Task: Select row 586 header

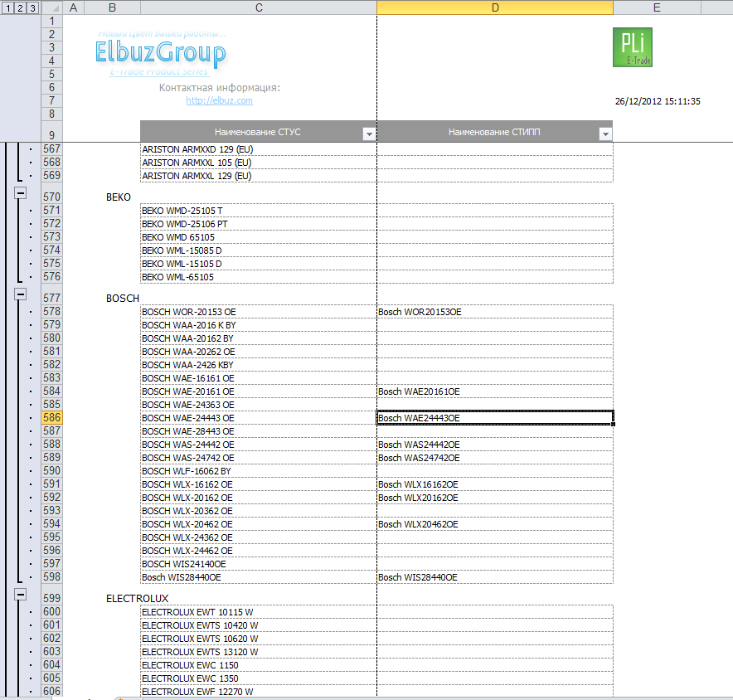Action: pyautogui.click(x=52, y=417)
